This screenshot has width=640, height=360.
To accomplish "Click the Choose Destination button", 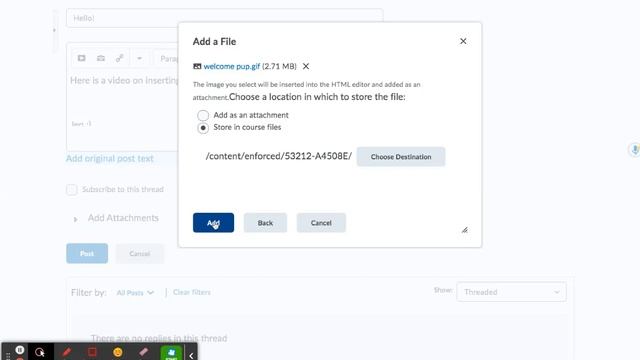I will pyautogui.click(x=401, y=157).
